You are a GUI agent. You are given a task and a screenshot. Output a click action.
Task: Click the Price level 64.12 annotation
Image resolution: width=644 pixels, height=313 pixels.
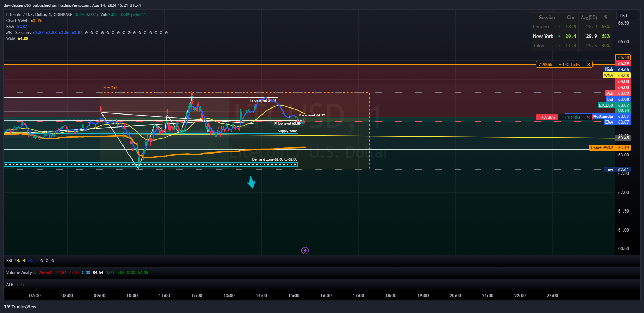click(x=312, y=115)
